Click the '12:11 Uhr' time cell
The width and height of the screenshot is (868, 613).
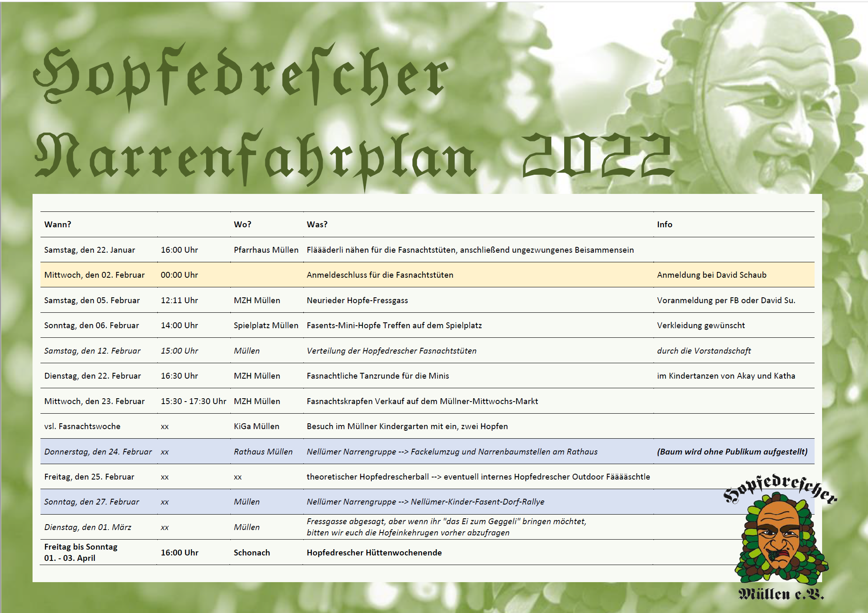179,300
